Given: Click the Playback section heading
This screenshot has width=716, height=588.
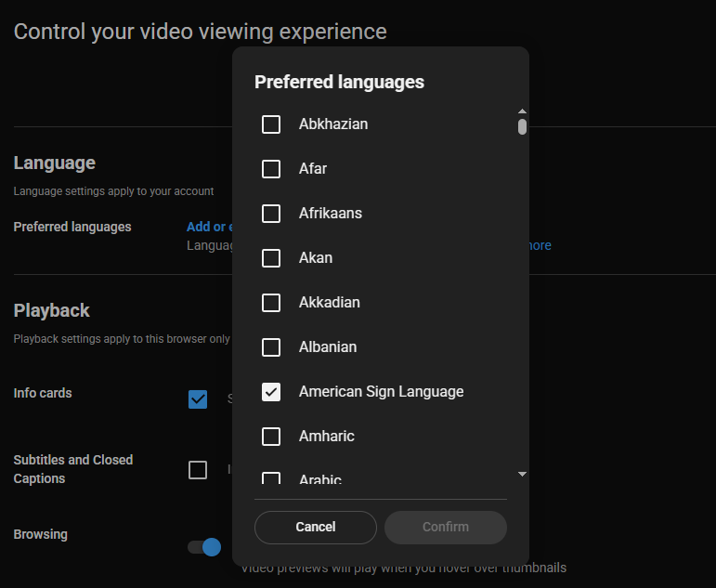Looking at the screenshot, I should tap(52, 310).
